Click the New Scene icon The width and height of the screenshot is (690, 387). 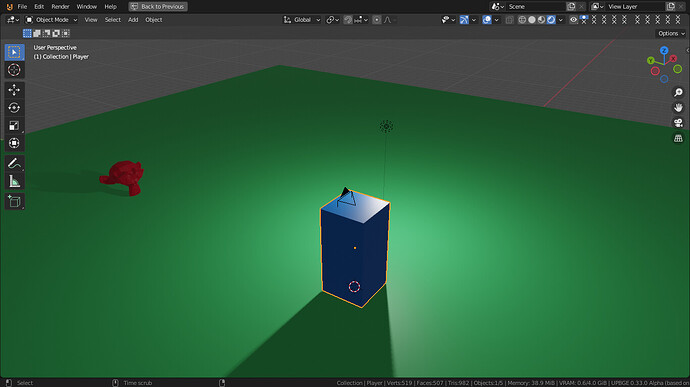[x=571, y=7]
